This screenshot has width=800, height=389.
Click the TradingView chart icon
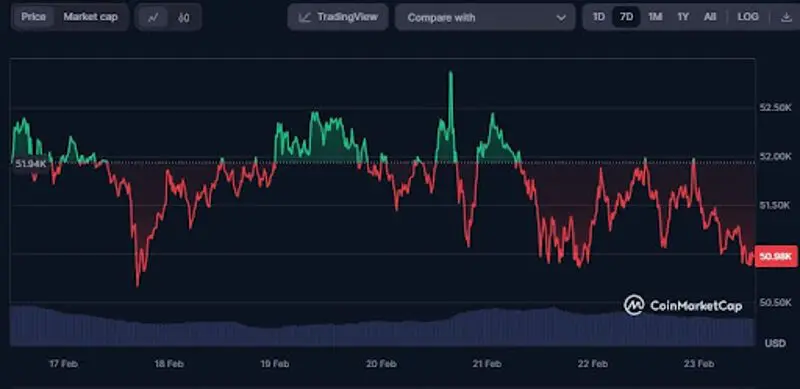(x=305, y=17)
